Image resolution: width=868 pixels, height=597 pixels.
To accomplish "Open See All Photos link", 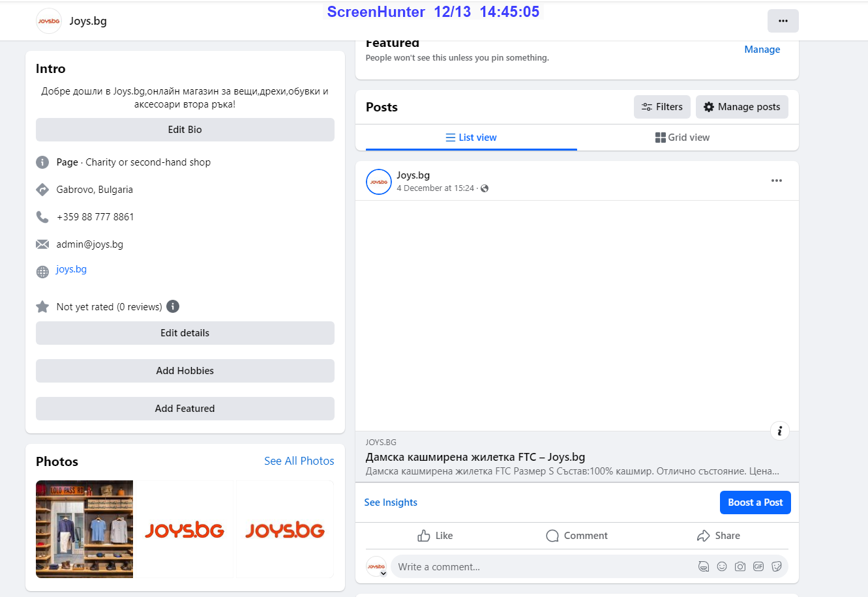I will 299,461.
